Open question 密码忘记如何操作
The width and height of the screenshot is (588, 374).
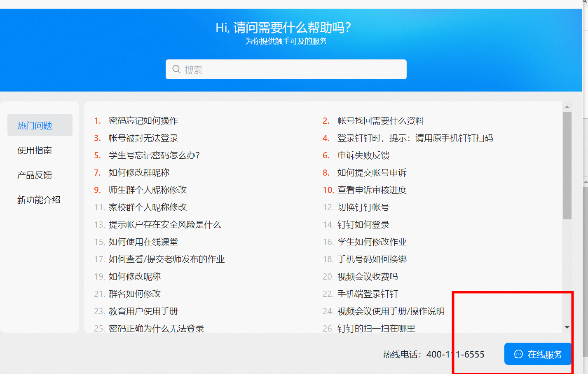point(143,121)
